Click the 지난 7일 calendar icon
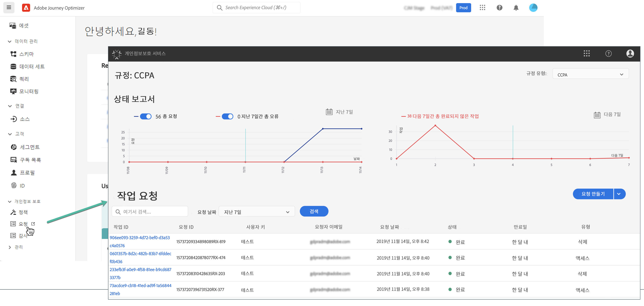Screen dimensions: 644x306 coord(329,112)
